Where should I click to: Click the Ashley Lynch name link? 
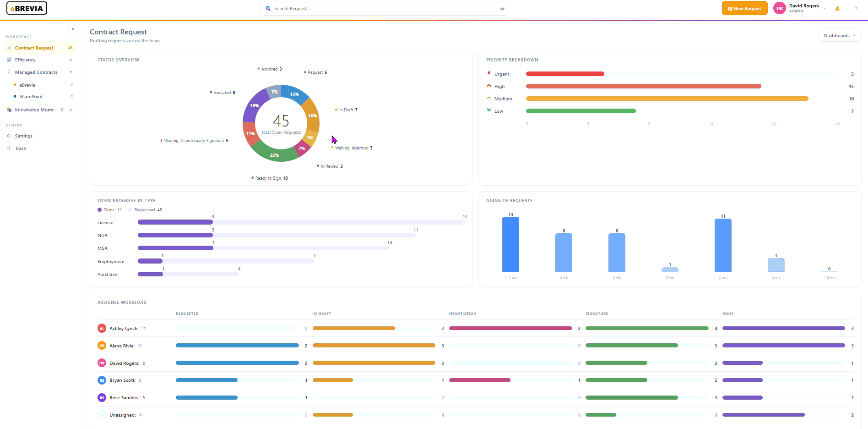tap(124, 329)
